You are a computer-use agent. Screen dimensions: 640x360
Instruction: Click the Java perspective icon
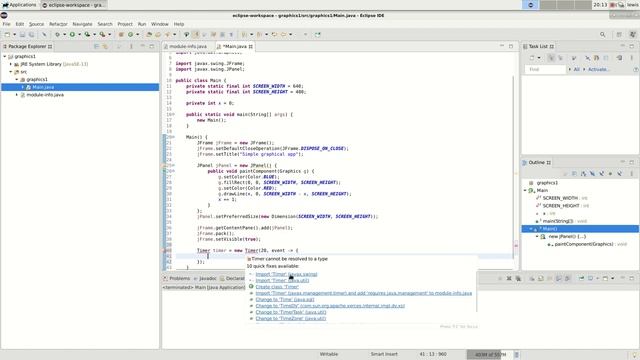click(633, 35)
